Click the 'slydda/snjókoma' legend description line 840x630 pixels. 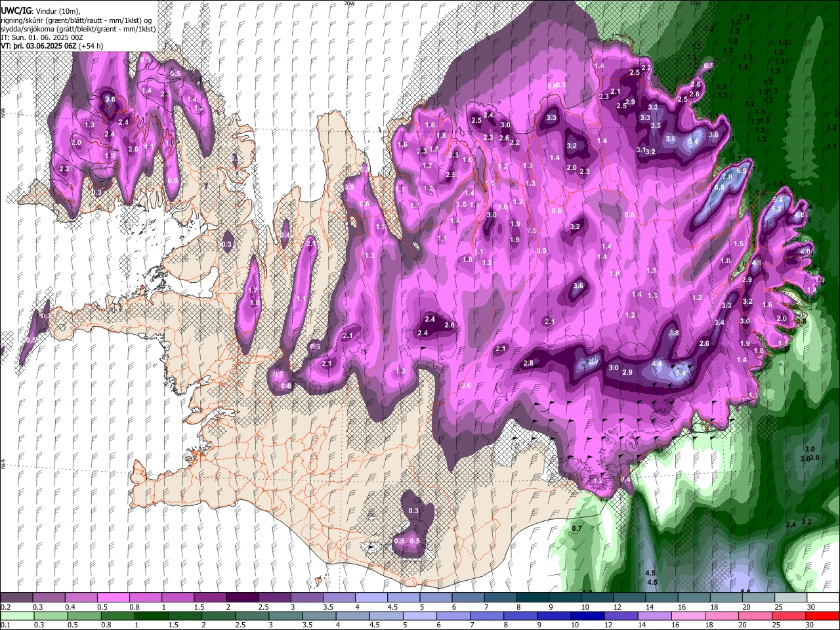click(78, 29)
